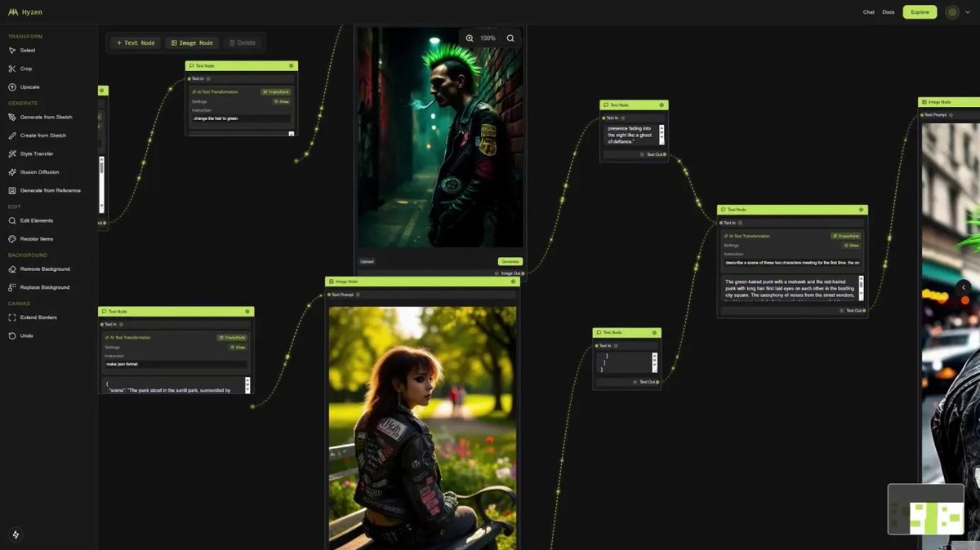Screen dimensions: 980x550
Task: Click the red-haired punk park image
Action: [x=422, y=428]
